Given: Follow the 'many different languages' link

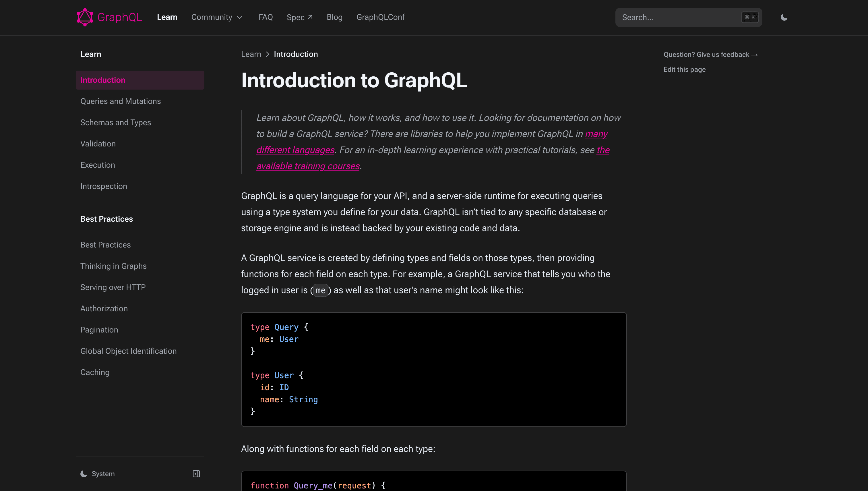Looking at the screenshot, I should tap(295, 150).
